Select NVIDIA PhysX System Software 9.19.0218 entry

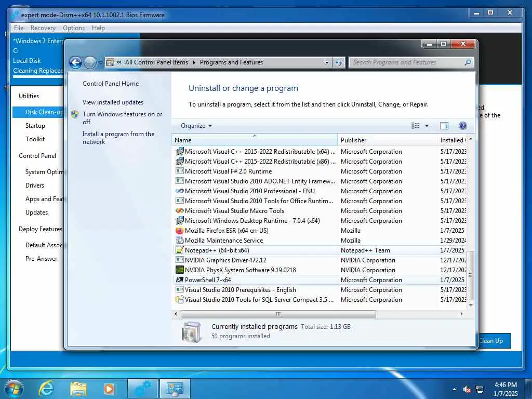point(320,270)
